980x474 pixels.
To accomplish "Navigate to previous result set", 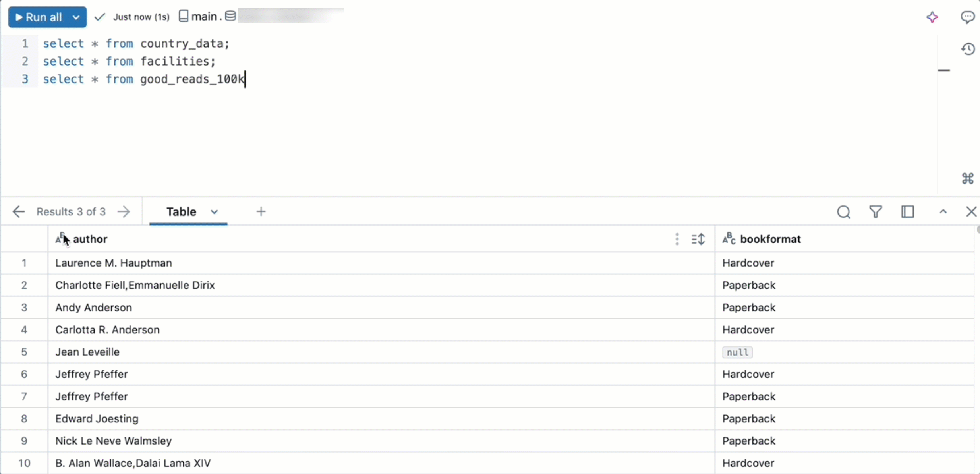I will click(19, 211).
